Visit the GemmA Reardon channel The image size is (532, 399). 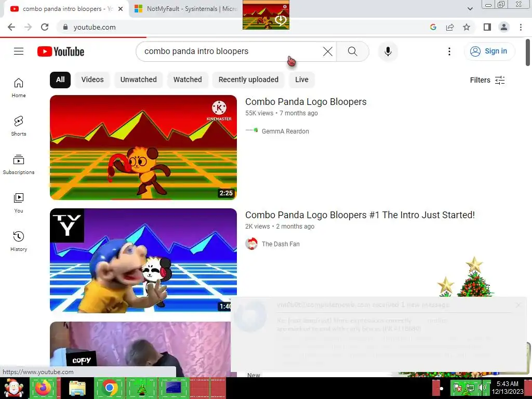(285, 131)
